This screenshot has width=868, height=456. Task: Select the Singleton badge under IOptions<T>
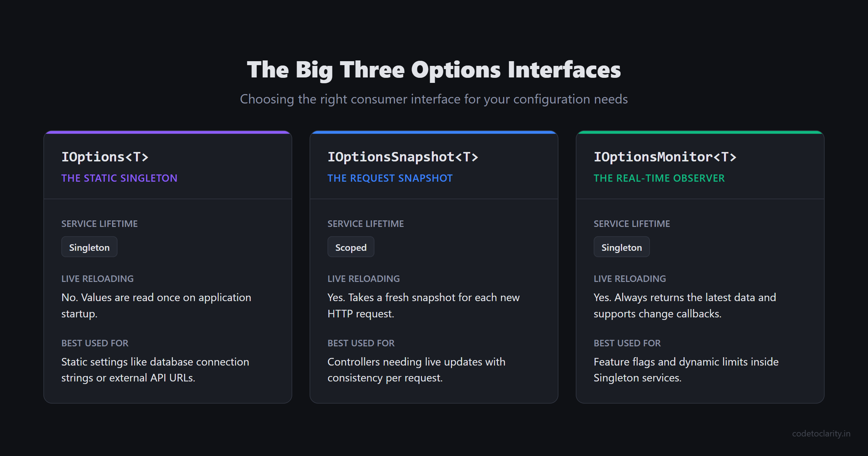89,247
